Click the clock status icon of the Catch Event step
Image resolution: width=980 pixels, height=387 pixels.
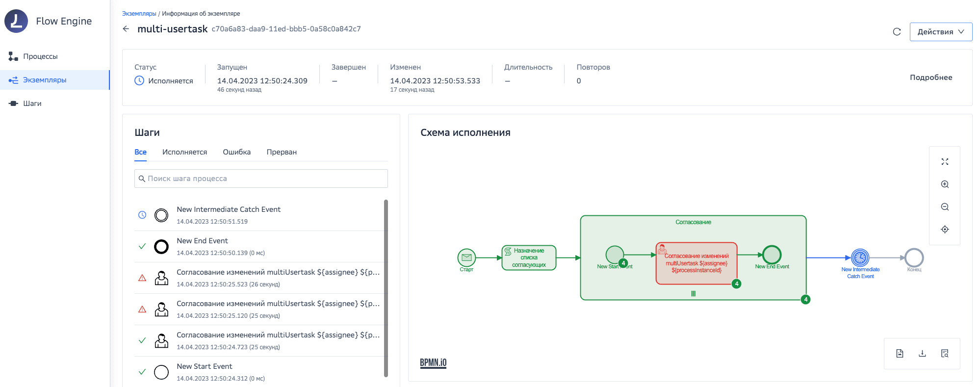coord(142,215)
